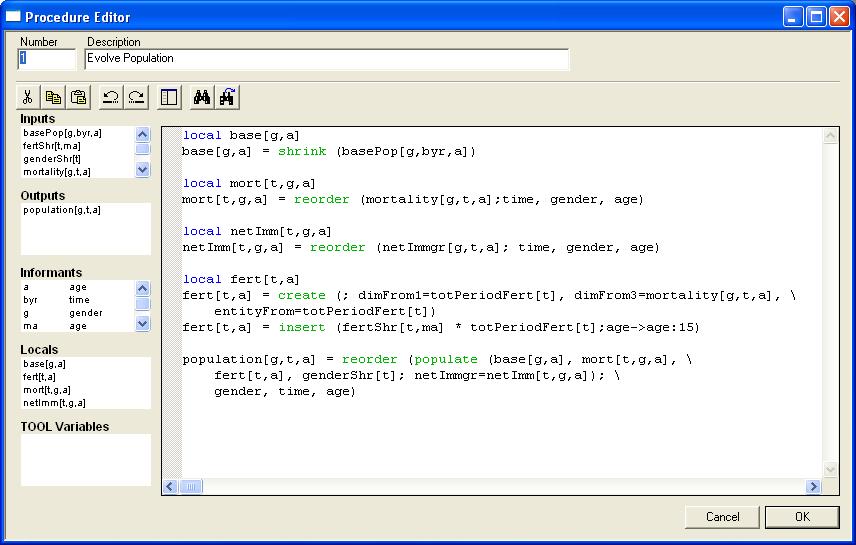Close the Procedure Editor window
The height and width of the screenshot is (545, 856).
click(839, 17)
